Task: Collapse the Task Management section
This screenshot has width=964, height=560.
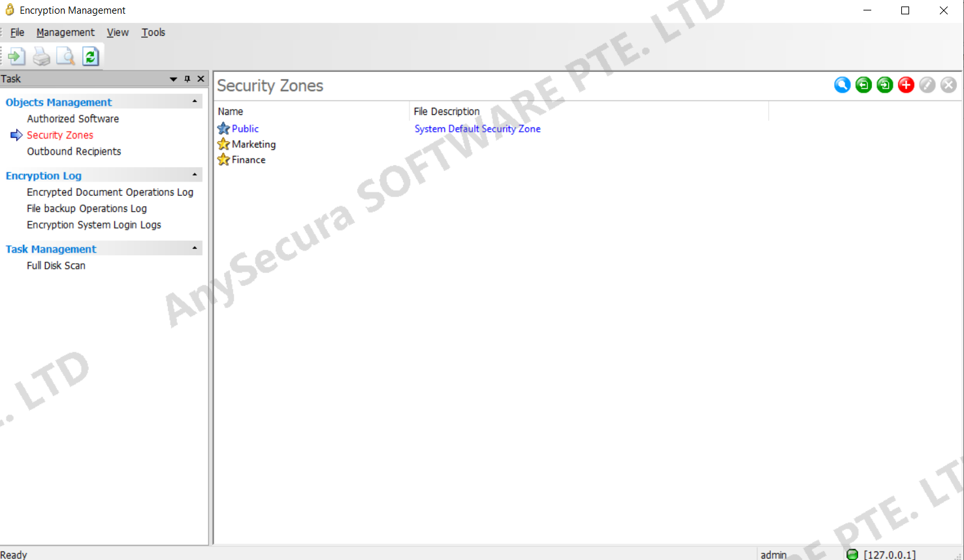Action: tap(195, 249)
